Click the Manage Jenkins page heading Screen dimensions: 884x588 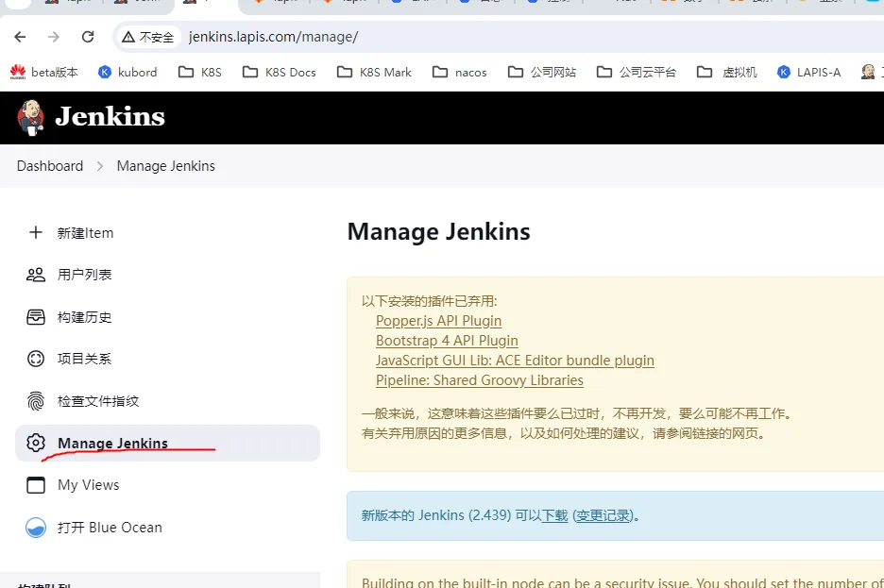[x=438, y=231]
